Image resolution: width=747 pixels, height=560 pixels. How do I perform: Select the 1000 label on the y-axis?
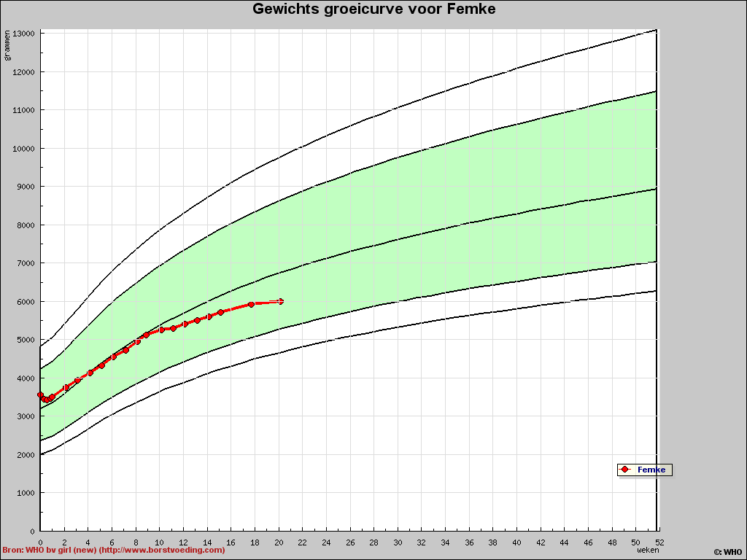26,493
